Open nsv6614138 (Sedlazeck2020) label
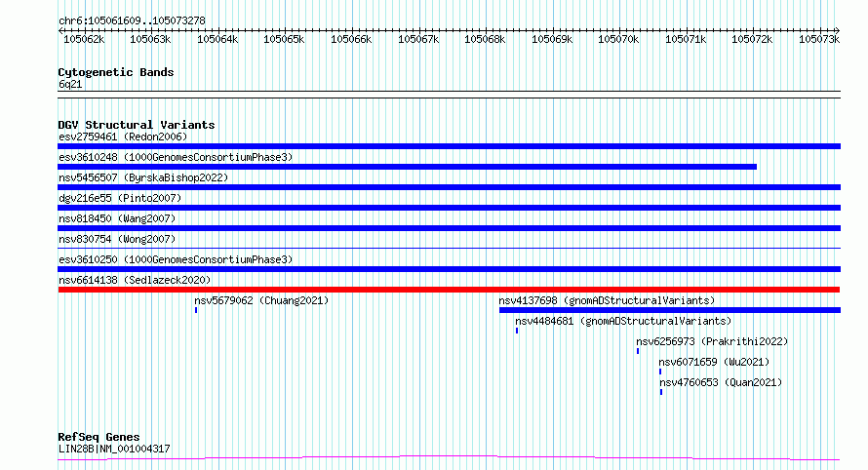 (x=135, y=280)
